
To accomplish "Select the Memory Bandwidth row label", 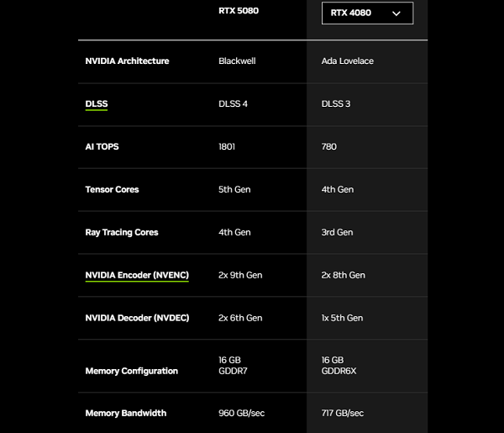I will tap(126, 413).
